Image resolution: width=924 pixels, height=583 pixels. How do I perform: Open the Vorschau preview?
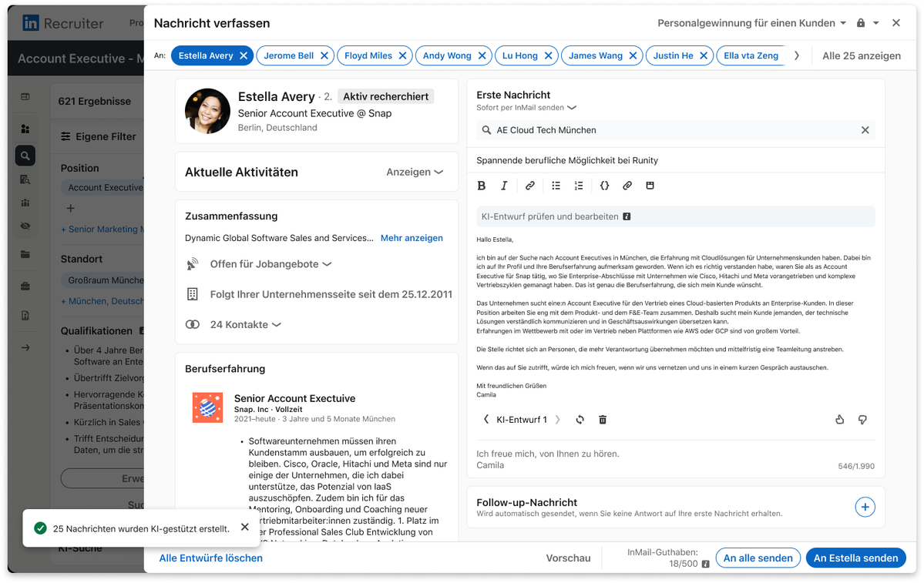pyautogui.click(x=568, y=558)
